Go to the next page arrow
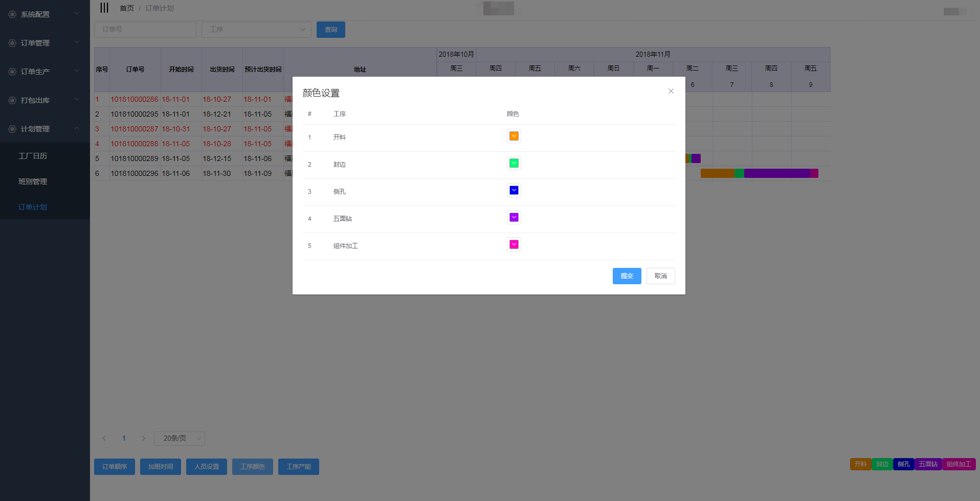 (144, 438)
